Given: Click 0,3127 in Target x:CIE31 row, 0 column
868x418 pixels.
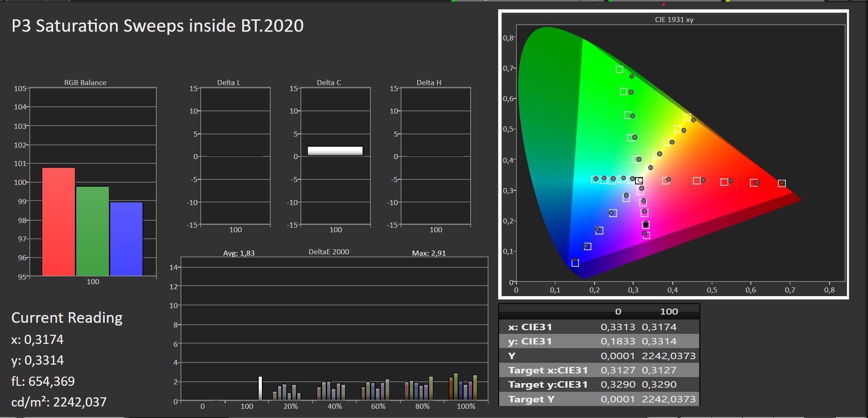Looking at the screenshot, I should click(x=618, y=370).
